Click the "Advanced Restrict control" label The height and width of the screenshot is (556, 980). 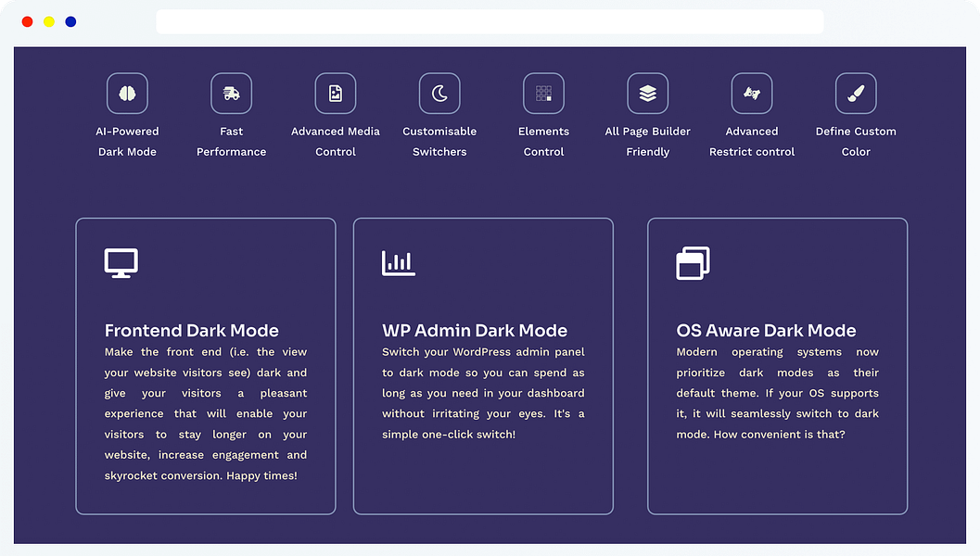pos(752,141)
